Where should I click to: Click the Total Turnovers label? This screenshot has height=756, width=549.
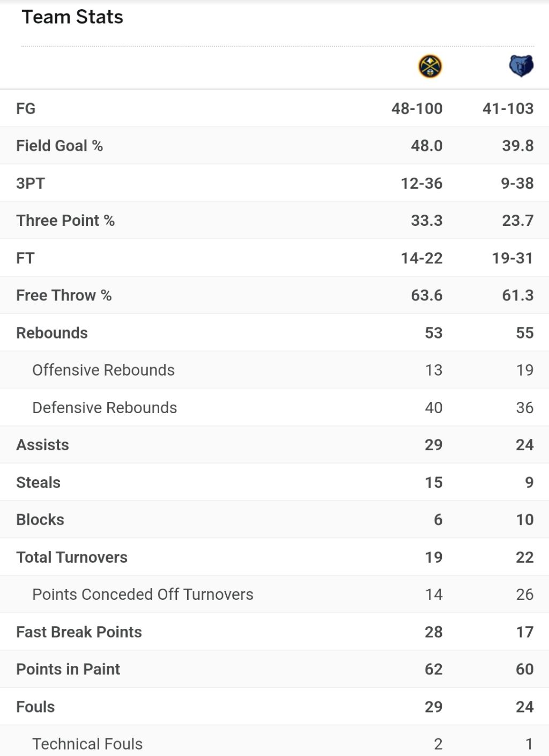(72, 557)
